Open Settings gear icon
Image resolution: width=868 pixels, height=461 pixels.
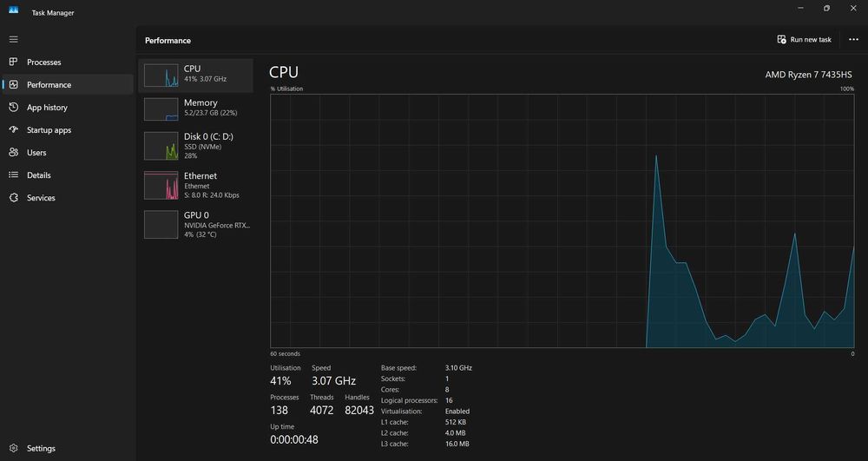pos(13,448)
